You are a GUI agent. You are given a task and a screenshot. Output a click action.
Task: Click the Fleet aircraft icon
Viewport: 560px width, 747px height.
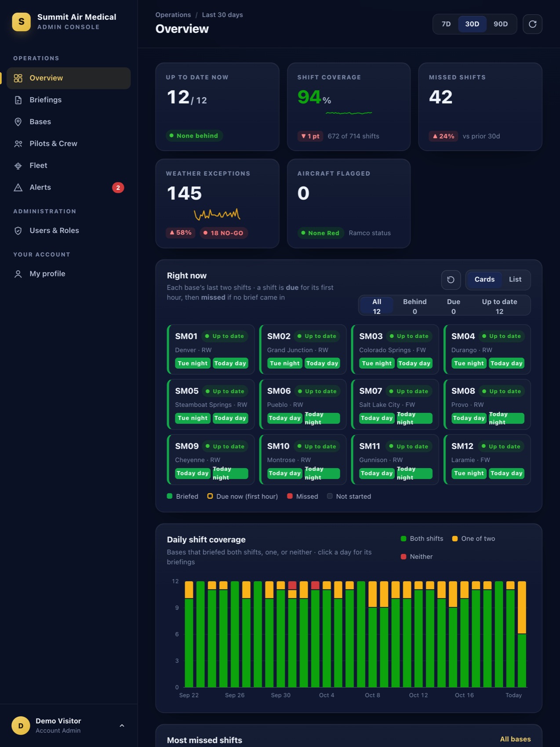[18, 166]
